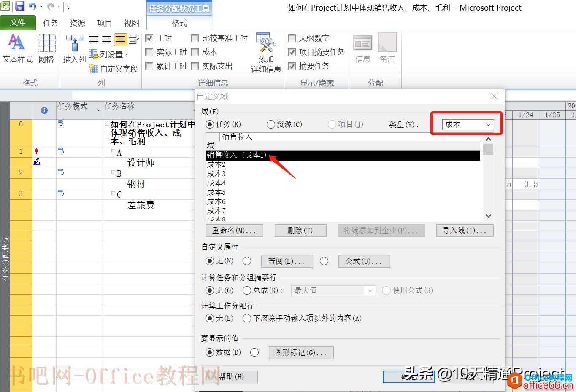Screen dimensions: 576x392
Task: Open the 文本样式 text styles tool
Action: click(17, 49)
